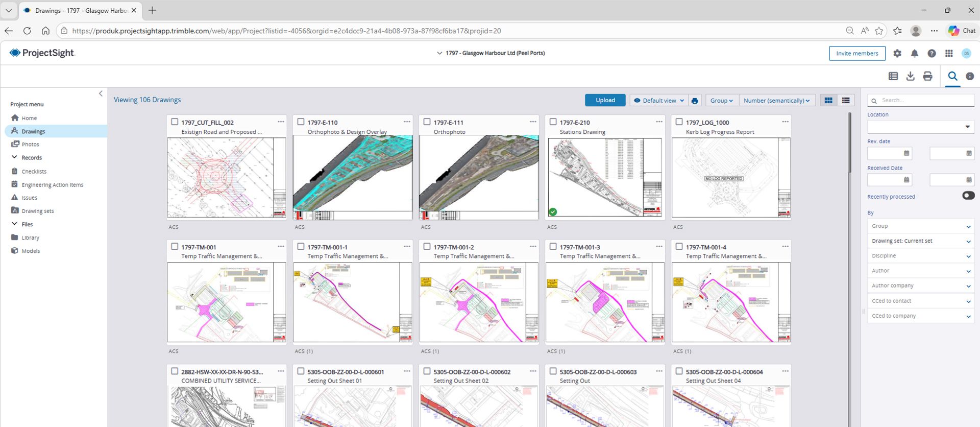The height and width of the screenshot is (427, 980).
Task: Select the checkbox for 1797-TM-001
Action: point(175,247)
